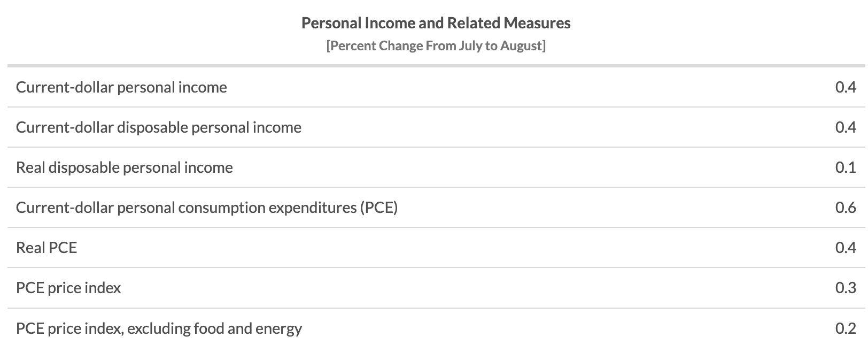Click the 0.1 value for Real disposable income
Screen dimensions: 868x352
point(845,167)
